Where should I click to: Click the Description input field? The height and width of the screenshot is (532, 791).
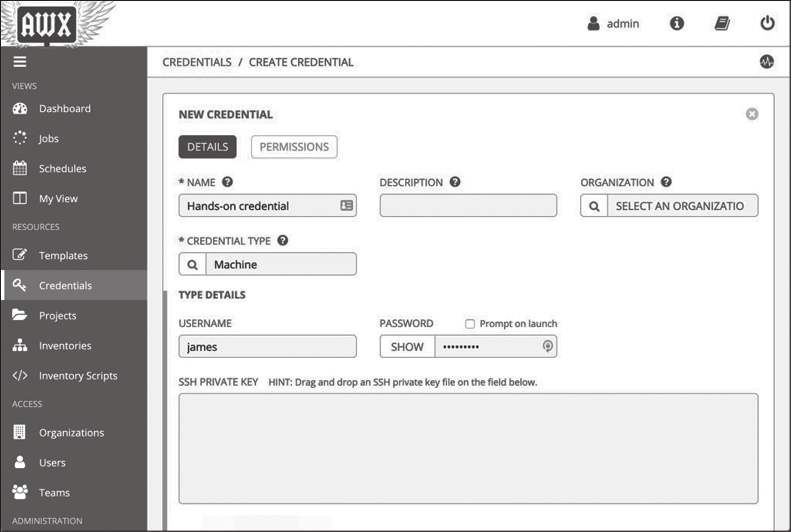[x=468, y=206]
